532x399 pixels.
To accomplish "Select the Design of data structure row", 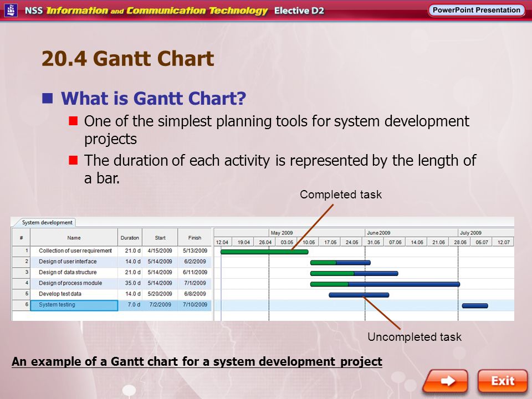I will click(x=112, y=273).
